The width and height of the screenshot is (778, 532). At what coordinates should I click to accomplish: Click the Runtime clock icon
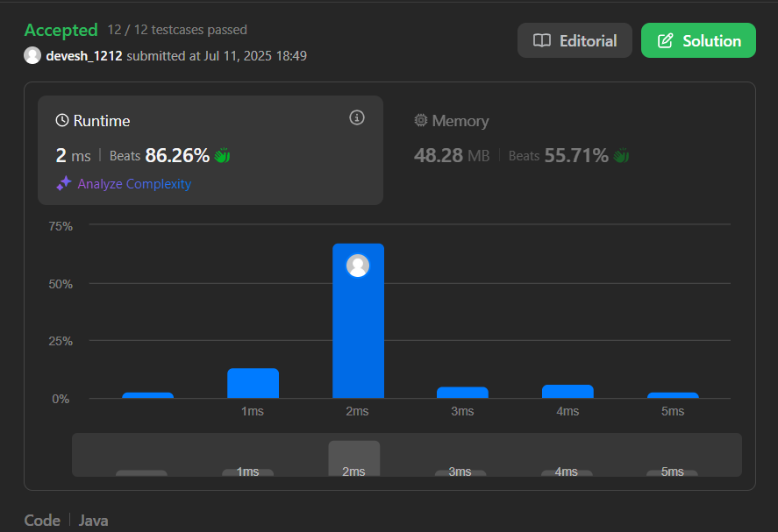[x=62, y=120]
